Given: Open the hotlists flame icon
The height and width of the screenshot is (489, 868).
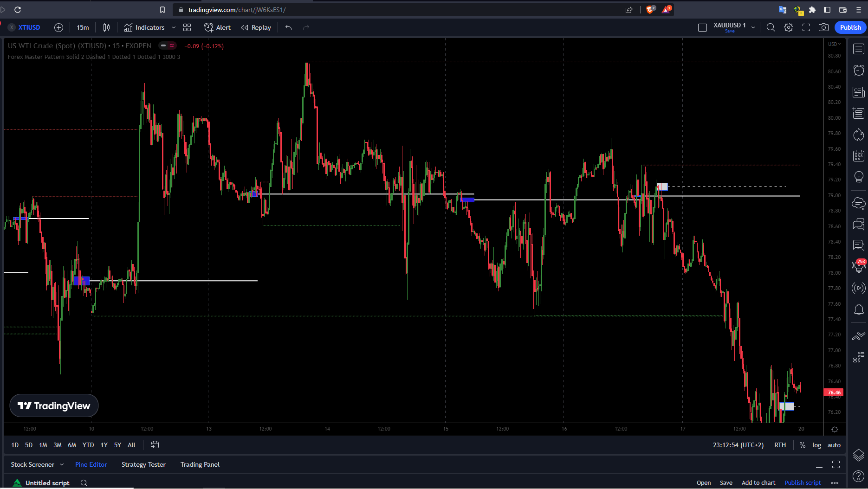Looking at the screenshot, I should tap(859, 135).
